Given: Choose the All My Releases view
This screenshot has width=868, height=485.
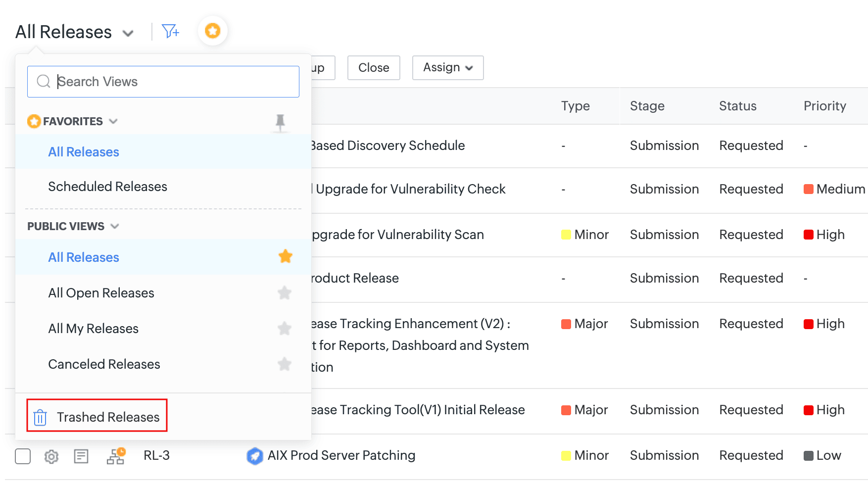Looking at the screenshot, I should (93, 329).
